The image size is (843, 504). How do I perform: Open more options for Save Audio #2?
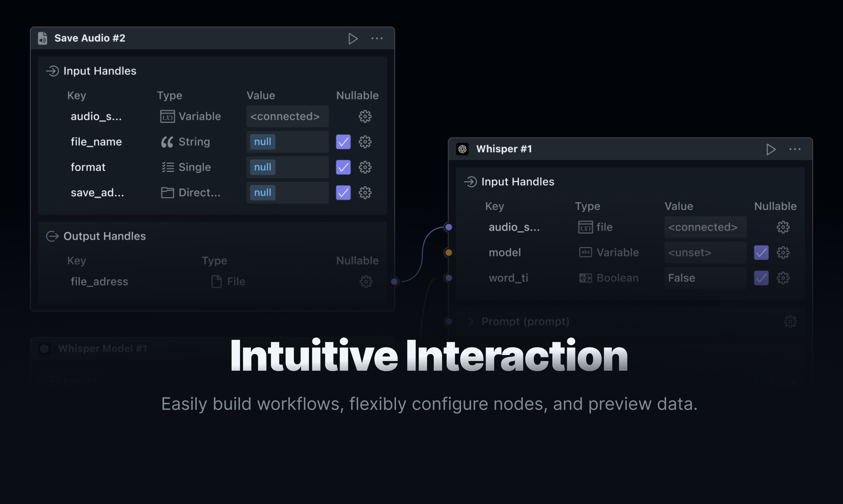pos(377,38)
